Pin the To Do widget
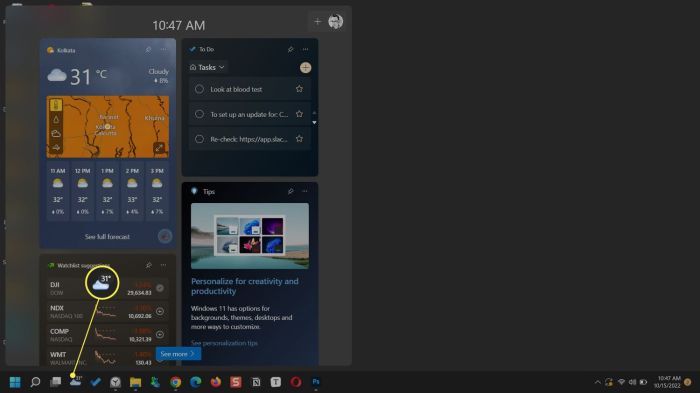The image size is (700, 393). 291,49
